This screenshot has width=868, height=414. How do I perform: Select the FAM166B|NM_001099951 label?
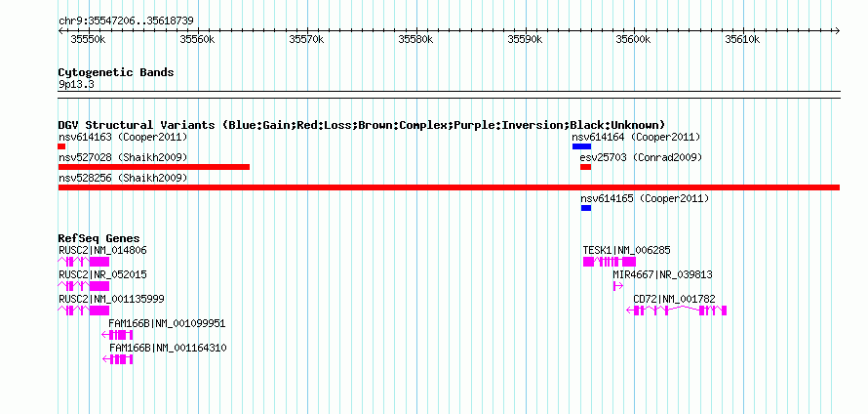tap(167, 323)
